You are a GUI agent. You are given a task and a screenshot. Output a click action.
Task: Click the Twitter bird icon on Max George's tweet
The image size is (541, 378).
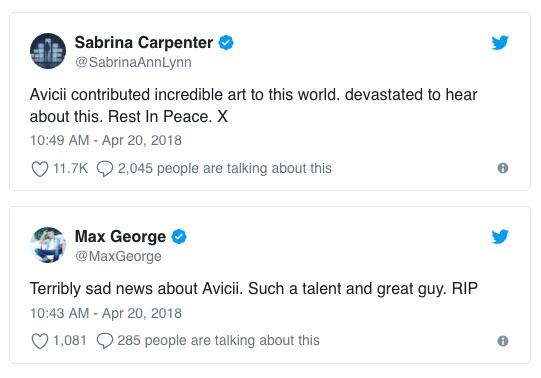[x=500, y=237]
